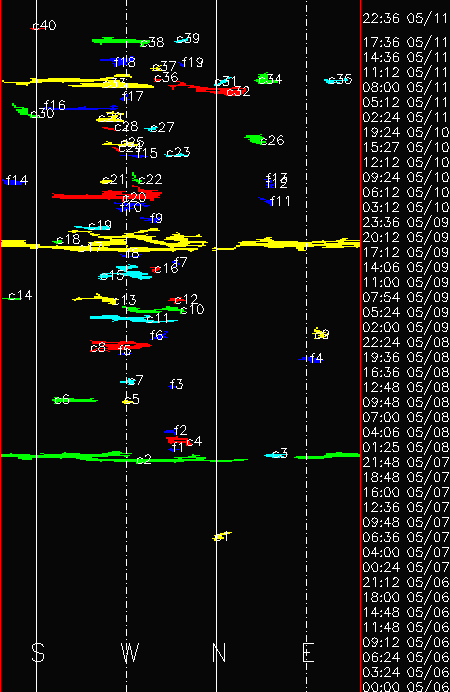Select the red c20 event streak
450x692 pixels.
point(107,195)
